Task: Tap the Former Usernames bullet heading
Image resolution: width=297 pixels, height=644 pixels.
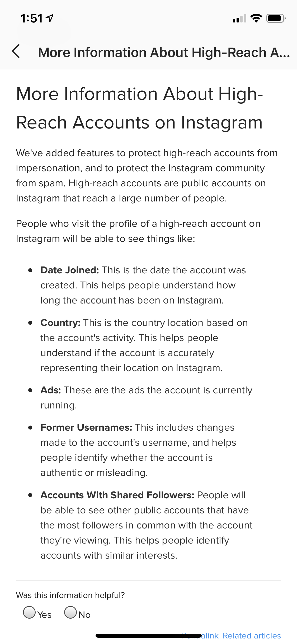Action: click(86, 427)
